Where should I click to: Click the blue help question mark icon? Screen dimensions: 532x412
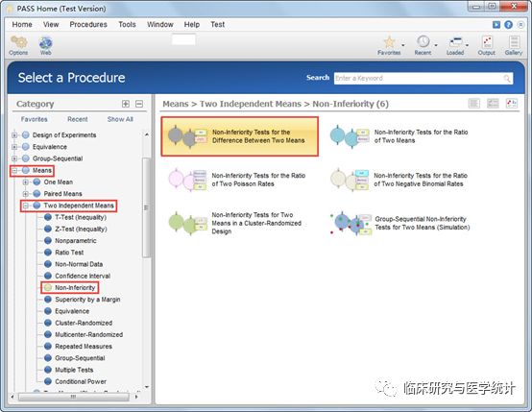(508, 24)
